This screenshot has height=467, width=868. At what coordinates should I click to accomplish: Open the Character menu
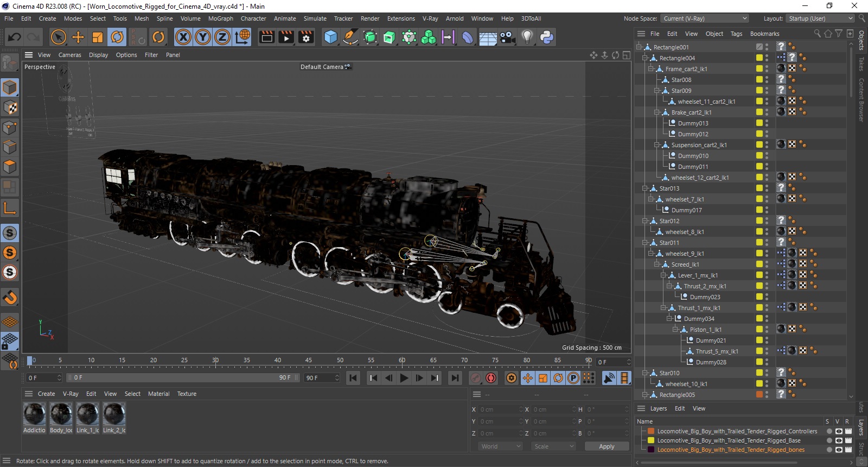253,18
